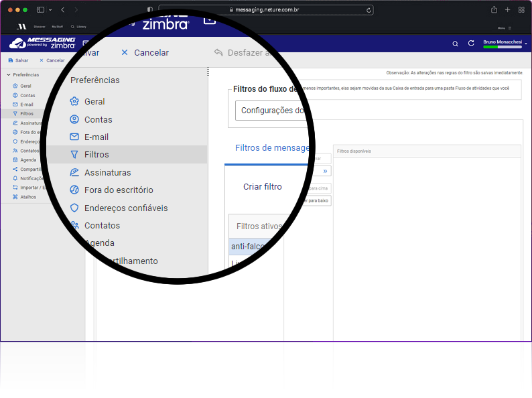The image size is (532, 398).
Task: Click the enlarged Configurações do button
Action: click(x=271, y=111)
